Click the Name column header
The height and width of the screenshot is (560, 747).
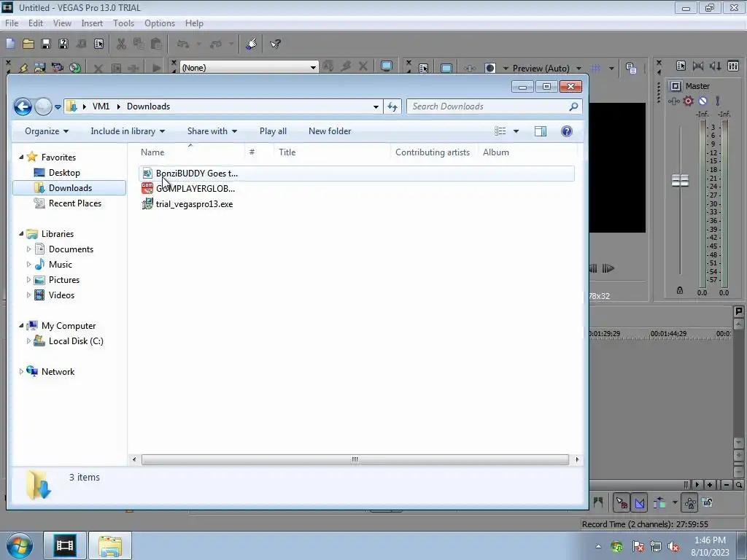tap(190, 152)
